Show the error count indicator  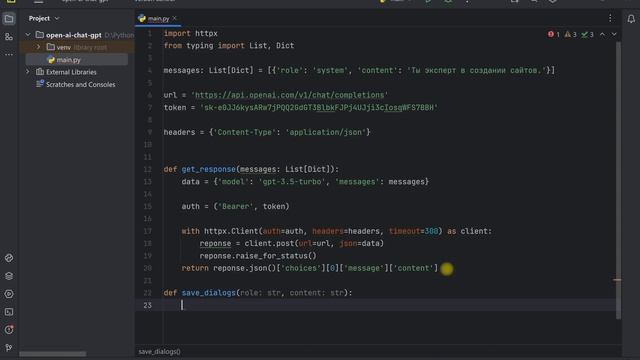point(554,35)
